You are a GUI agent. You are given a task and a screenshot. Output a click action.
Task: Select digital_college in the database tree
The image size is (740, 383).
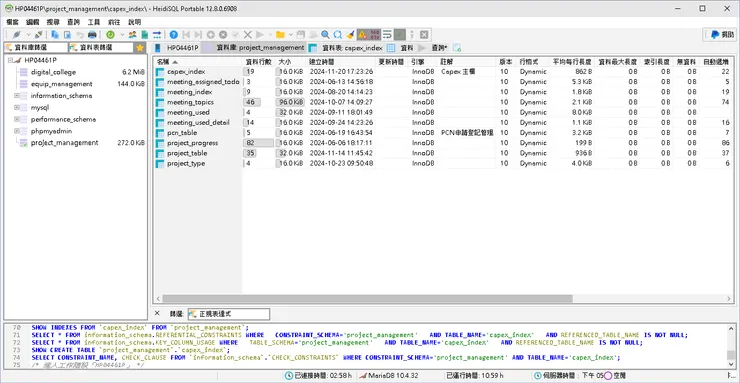tap(53, 72)
